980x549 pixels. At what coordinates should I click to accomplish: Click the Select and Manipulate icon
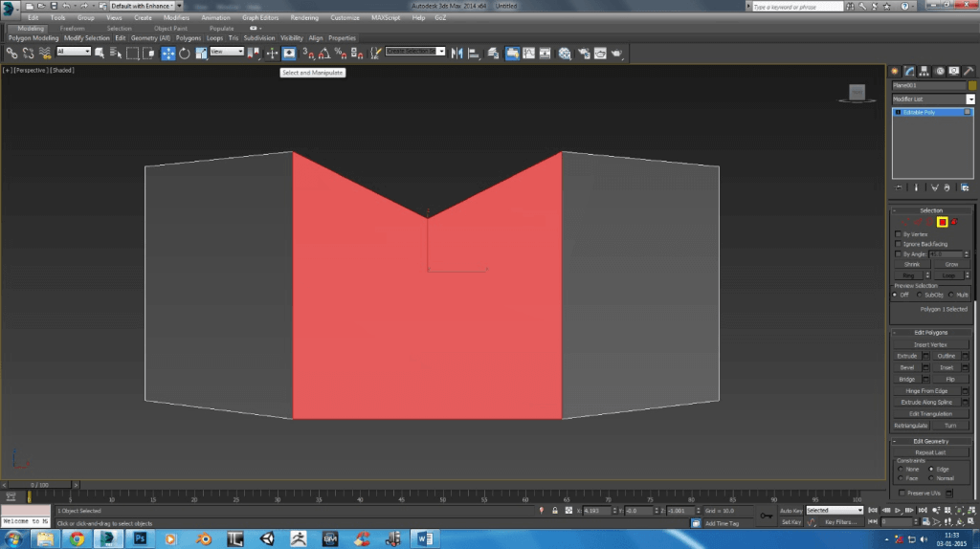[x=289, y=54]
